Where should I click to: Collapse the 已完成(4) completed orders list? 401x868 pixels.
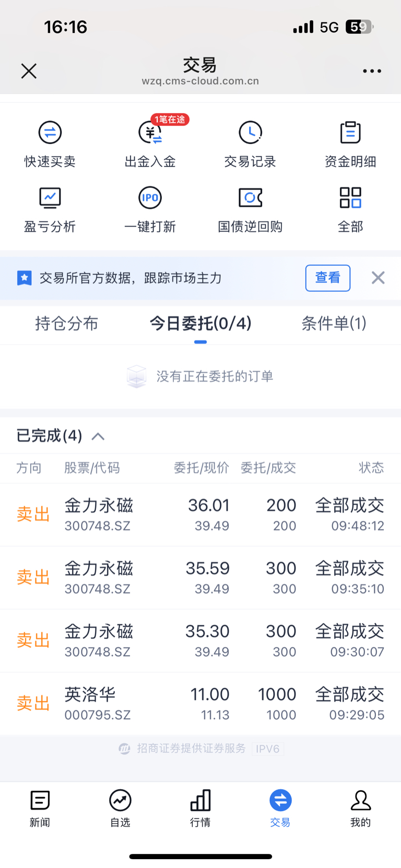[98, 436]
